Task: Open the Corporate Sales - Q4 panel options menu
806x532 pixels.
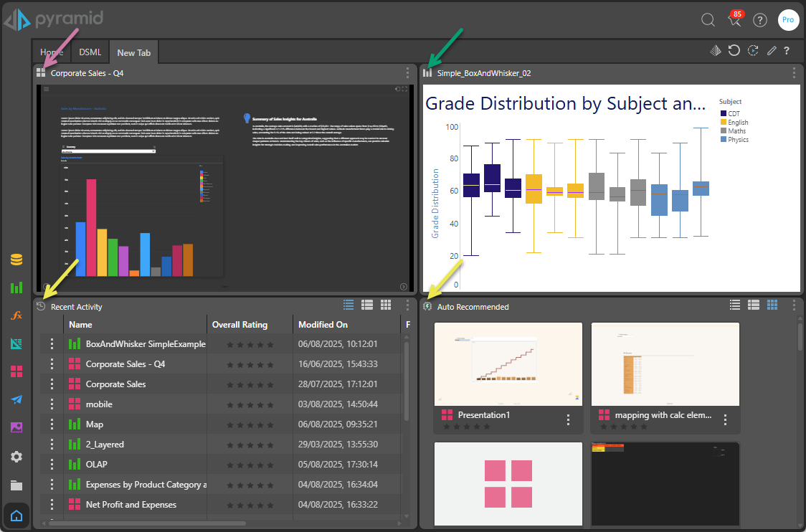Action: point(407,72)
